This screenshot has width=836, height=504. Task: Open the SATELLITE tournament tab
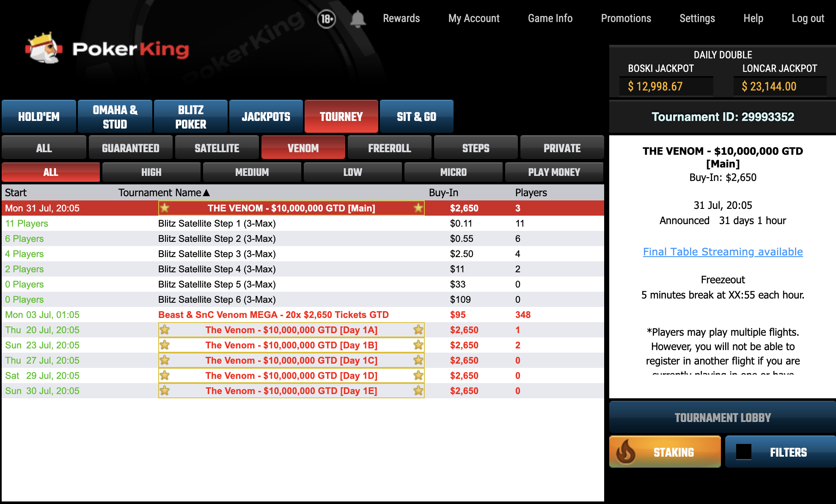tap(217, 148)
